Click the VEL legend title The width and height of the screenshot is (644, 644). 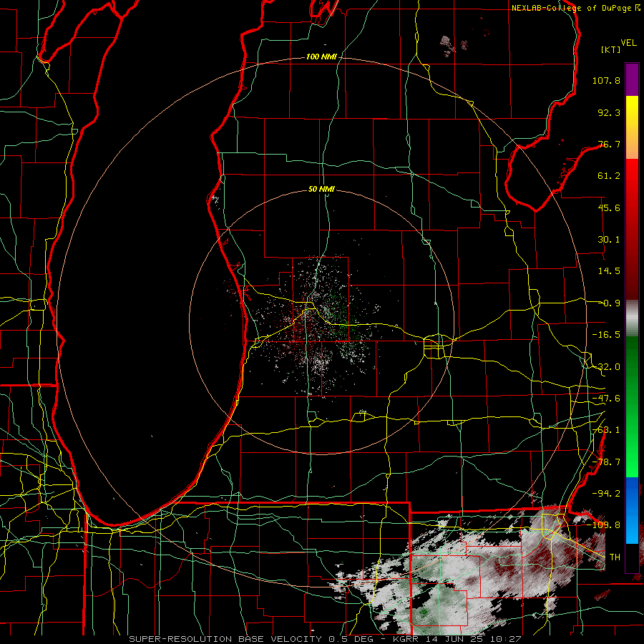[628, 43]
